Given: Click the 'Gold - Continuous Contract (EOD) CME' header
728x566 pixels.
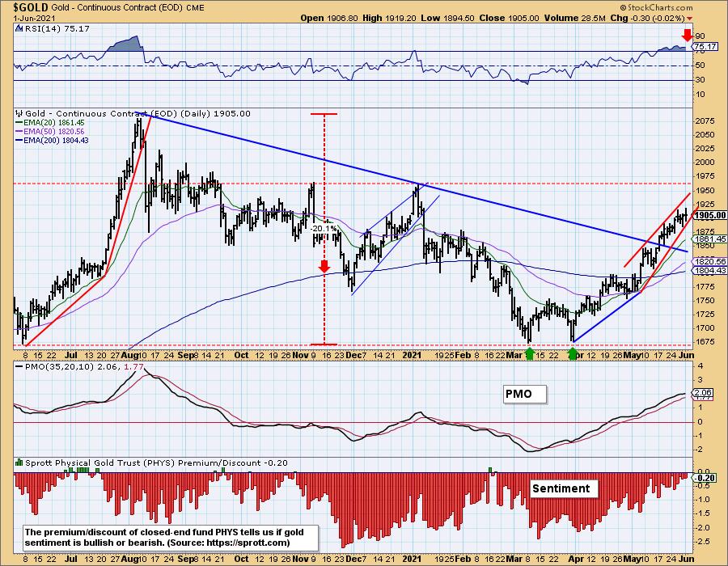Looking at the screenshot, I should point(128,8).
